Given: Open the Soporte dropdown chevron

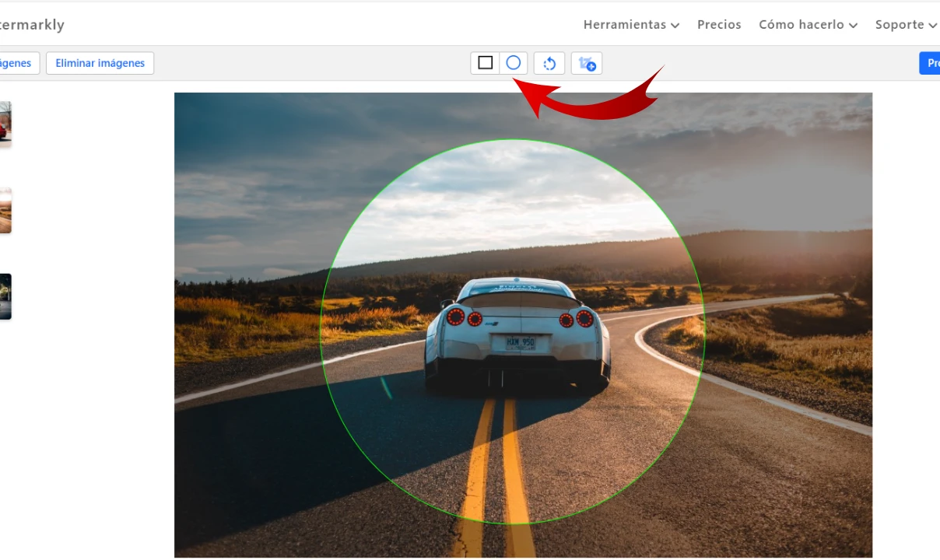Looking at the screenshot, I should 932,26.
